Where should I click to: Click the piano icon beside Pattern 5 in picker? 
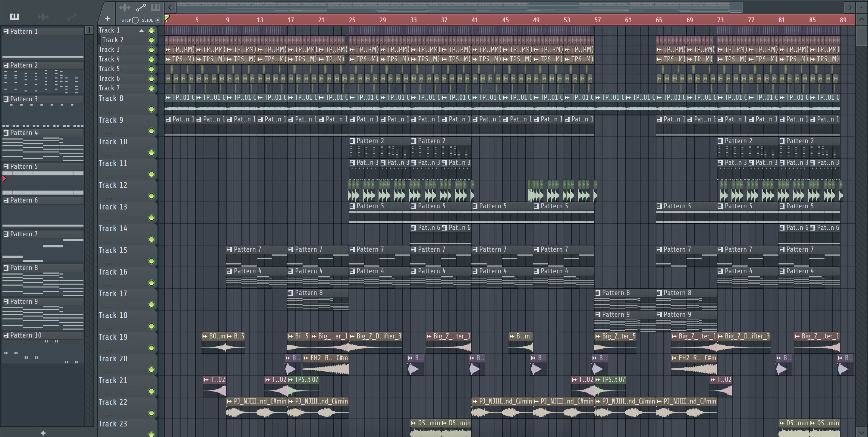click(x=6, y=166)
